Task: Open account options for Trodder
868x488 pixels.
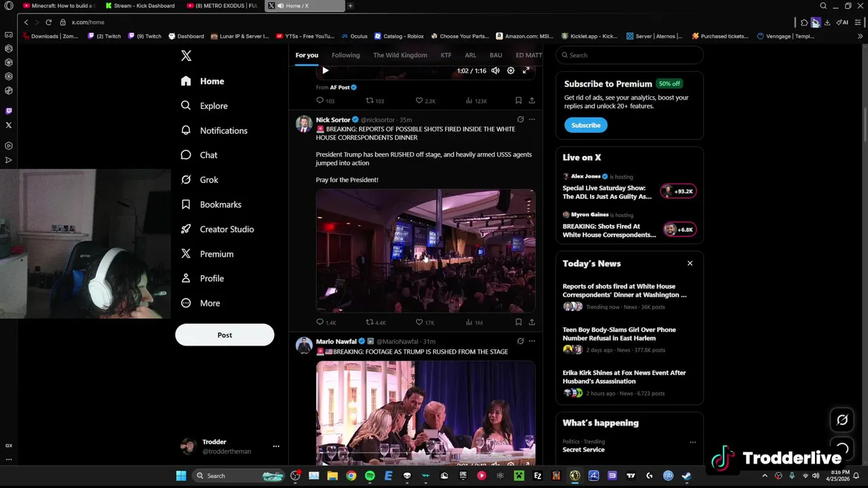Action: pos(276,447)
